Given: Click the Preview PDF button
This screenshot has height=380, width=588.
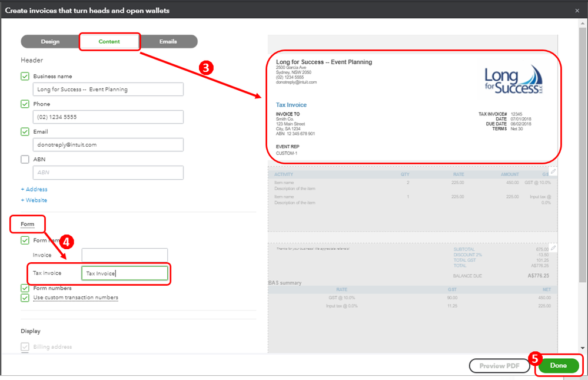Looking at the screenshot, I should 499,366.
